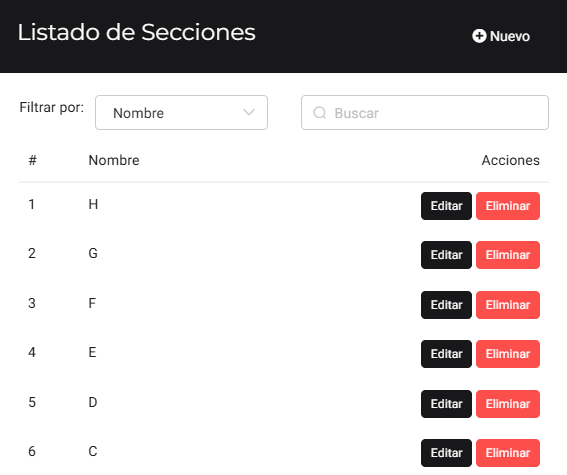Edit section G
This screenshot has width=567, height=475.
pos(446,255)
